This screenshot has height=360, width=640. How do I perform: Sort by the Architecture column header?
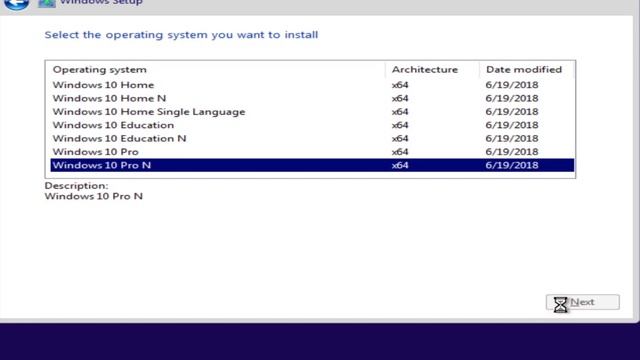pos(432,70)
